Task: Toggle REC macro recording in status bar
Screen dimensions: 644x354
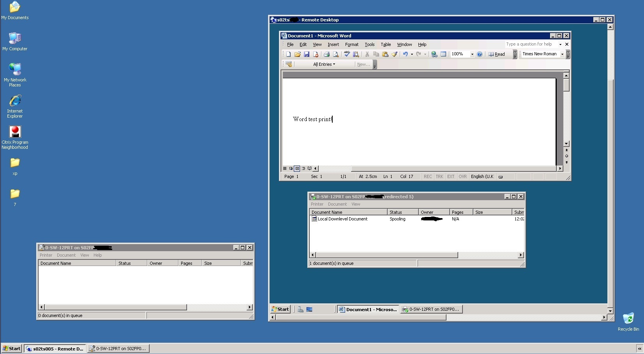Action: (x=428, y=176)
